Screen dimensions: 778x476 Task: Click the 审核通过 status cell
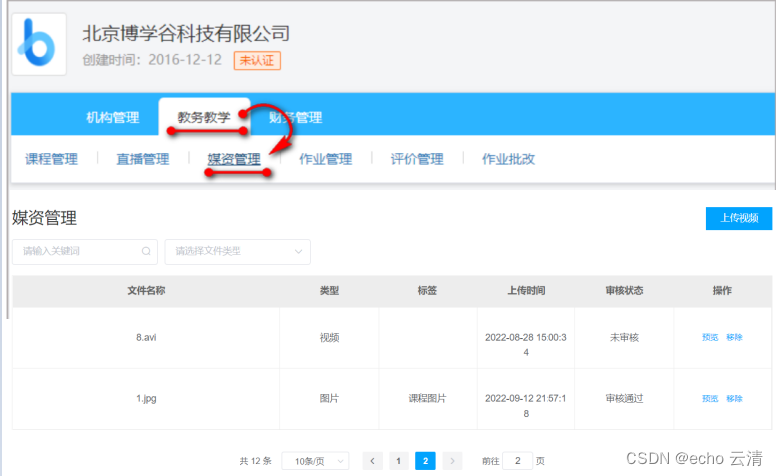click(x=624, y=399)
